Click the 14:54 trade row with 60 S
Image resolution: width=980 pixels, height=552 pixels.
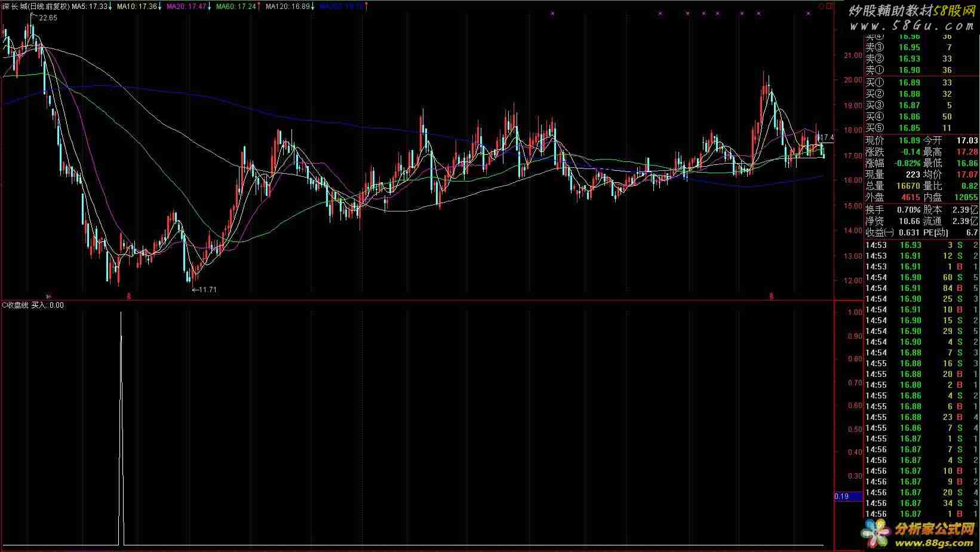tap(922, 277)
